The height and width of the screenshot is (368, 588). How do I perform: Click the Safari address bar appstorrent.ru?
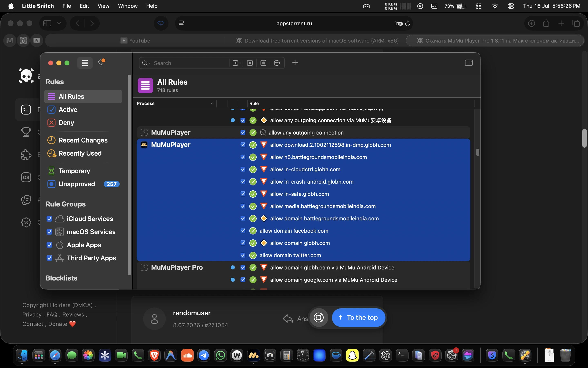pos(294,23)
